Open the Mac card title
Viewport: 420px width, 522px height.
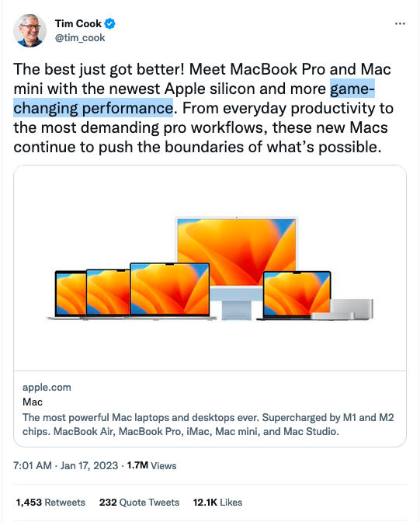click(33, 402)
